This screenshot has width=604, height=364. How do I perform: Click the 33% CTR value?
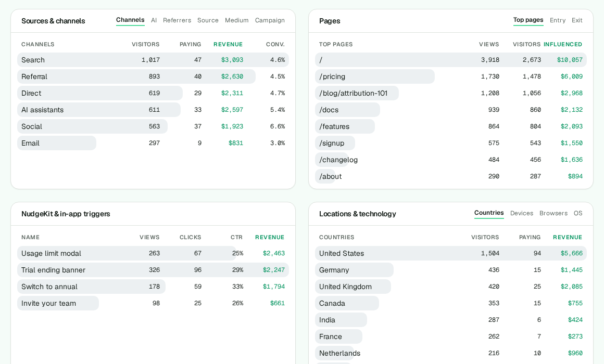point(237,287)
